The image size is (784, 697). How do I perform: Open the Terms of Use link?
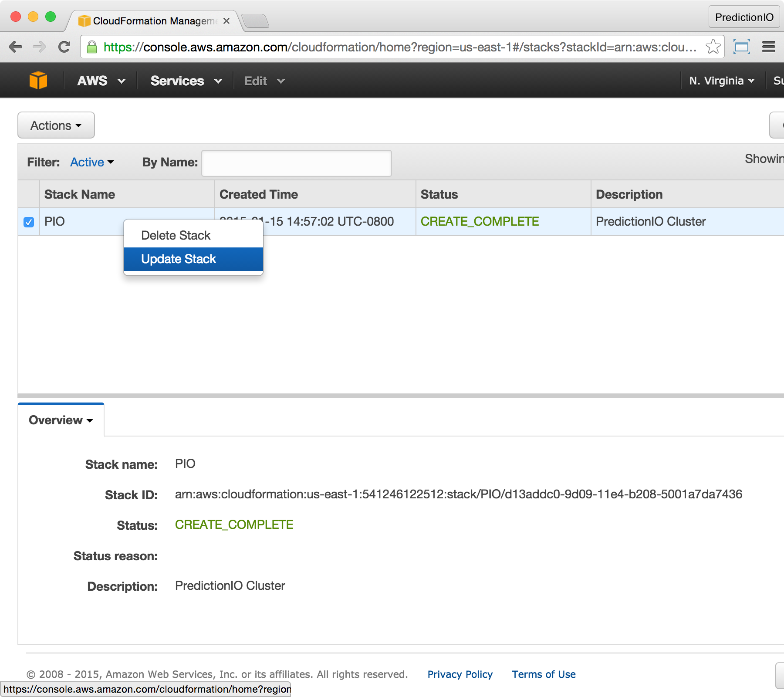(x=543, y=674)
